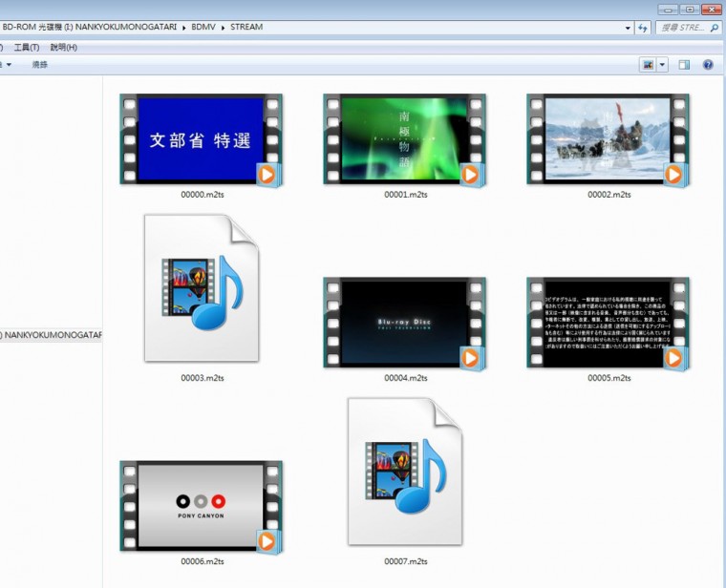Open the Help question mark icon

708,65
